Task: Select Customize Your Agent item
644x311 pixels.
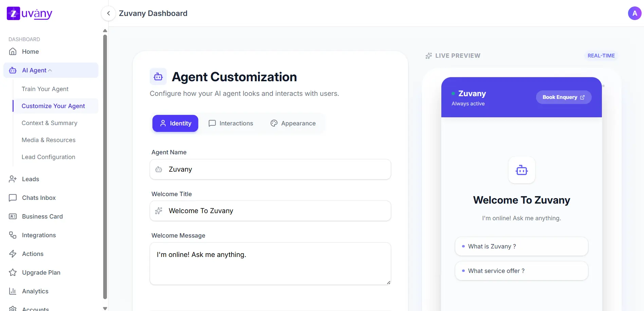Action: [56, 106]
